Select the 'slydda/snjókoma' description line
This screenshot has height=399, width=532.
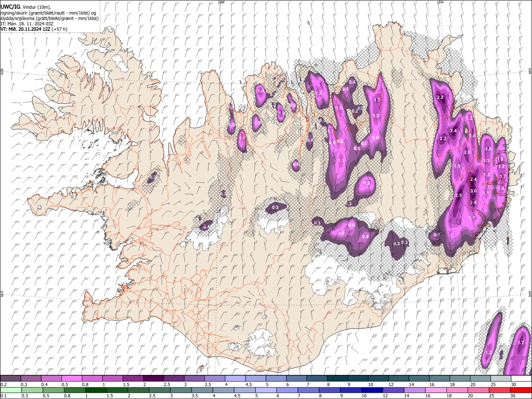49,18
